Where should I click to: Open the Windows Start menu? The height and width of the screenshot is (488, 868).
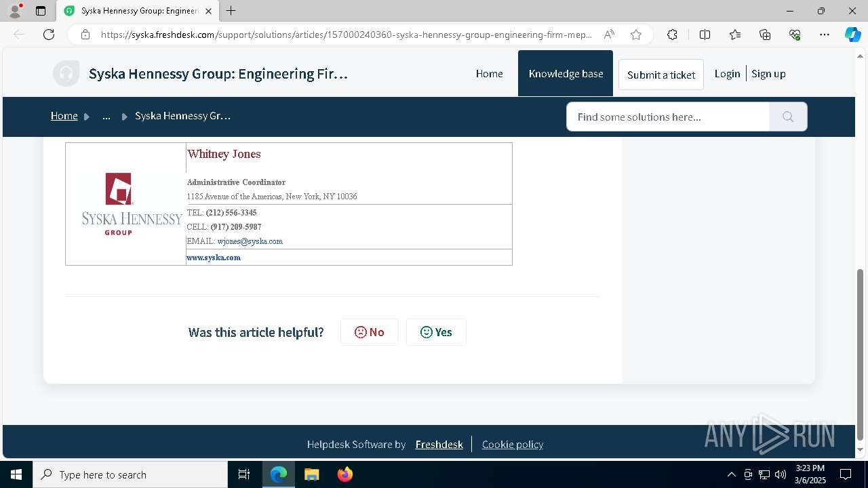16,474
